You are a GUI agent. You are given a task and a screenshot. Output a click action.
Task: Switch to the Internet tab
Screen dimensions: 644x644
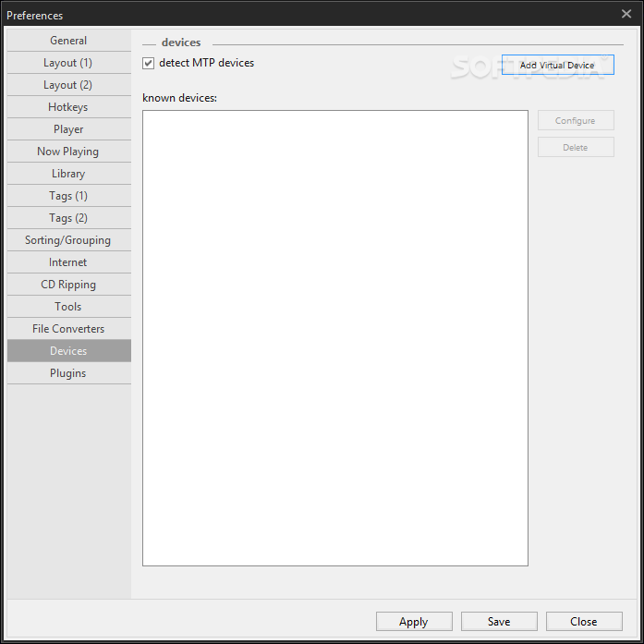coord(69,262)
